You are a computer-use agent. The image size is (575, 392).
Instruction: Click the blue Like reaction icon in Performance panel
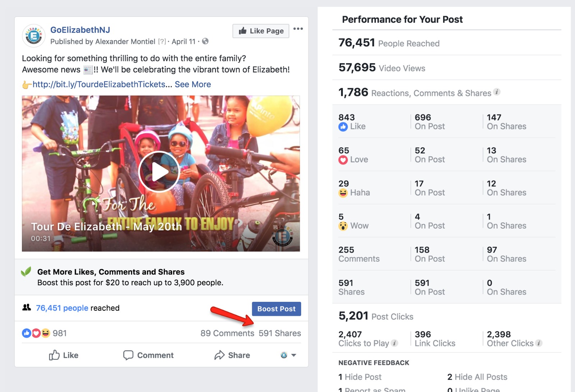(x=343, y=127)
